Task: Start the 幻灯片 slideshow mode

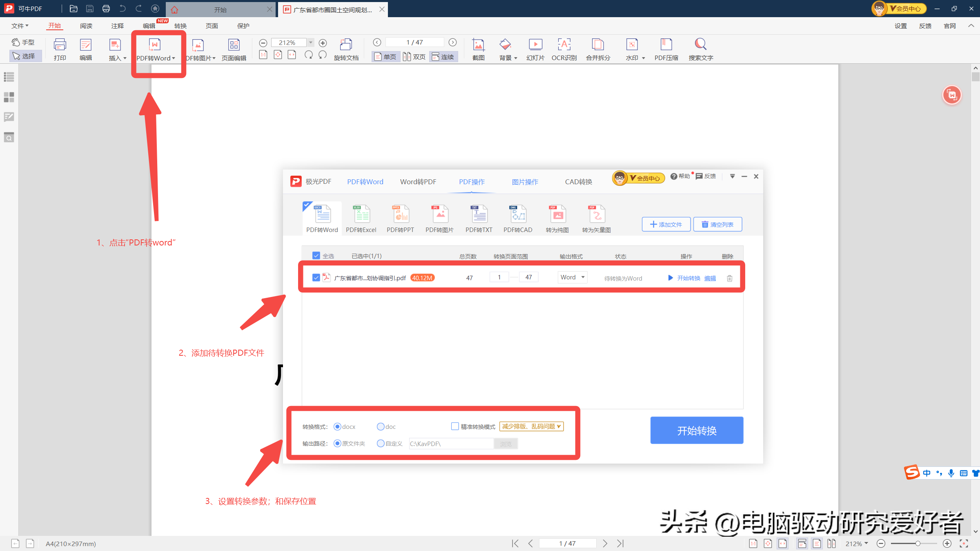Action: [535, 45]
